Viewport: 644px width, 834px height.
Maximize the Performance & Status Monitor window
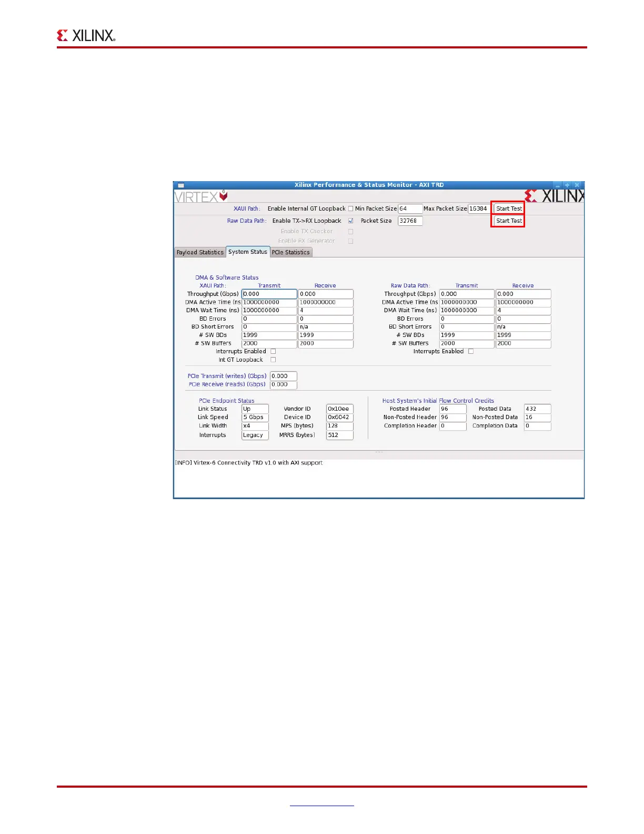point(567,185)
